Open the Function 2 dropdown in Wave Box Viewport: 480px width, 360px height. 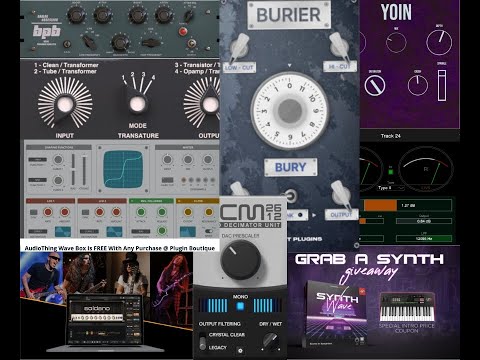tap(37, 180)
